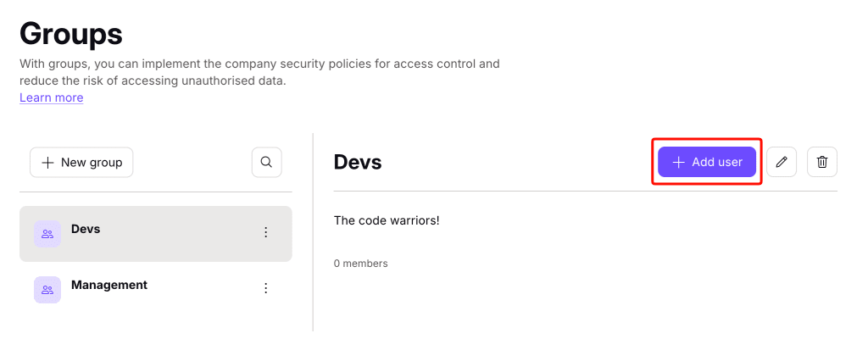Screen dimensions: 868x350
Task: Select the Devs group row
Action: 156,234
